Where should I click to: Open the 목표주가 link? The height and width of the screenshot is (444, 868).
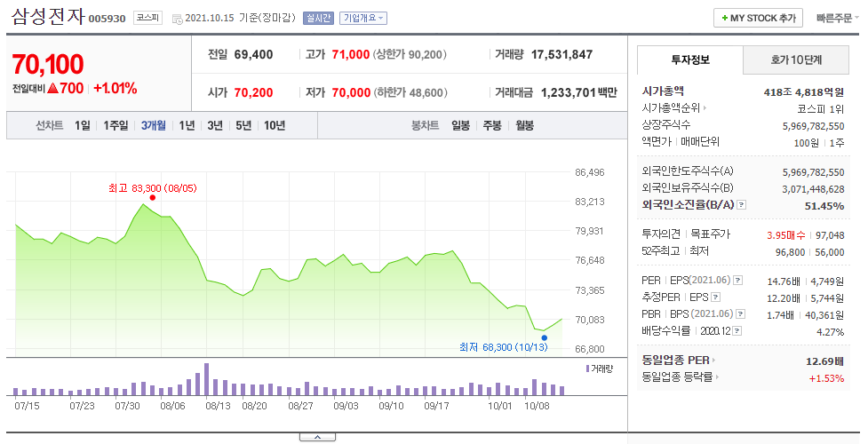[710, 234]
